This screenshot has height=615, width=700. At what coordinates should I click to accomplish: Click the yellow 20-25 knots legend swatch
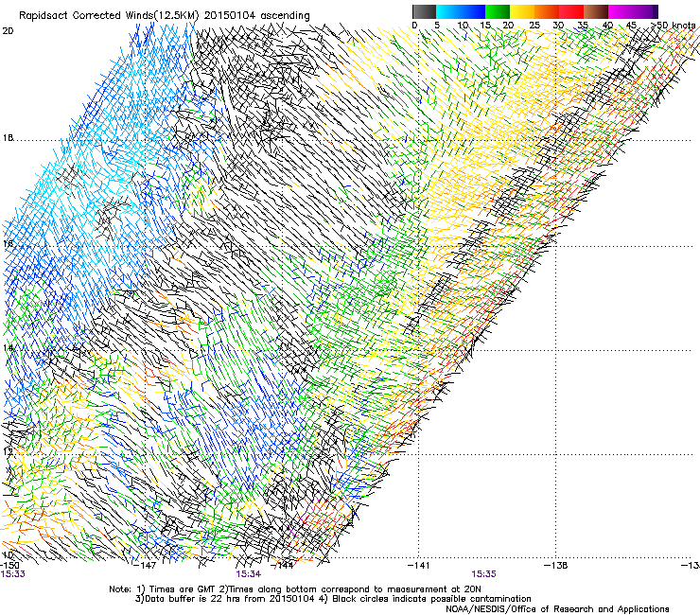point(522,11)
